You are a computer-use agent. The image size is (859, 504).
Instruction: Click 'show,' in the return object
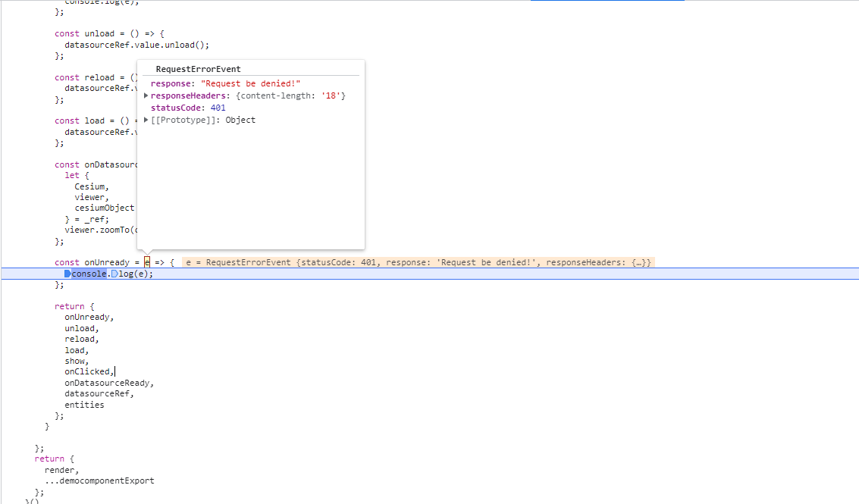click(x=77, y=361)
